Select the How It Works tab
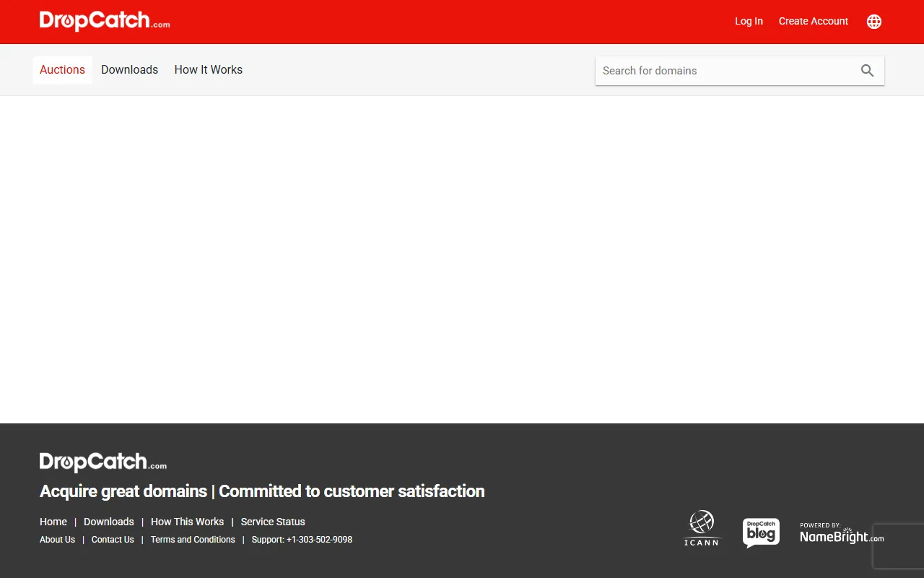The image size is (924, 578). click(208, 70)
